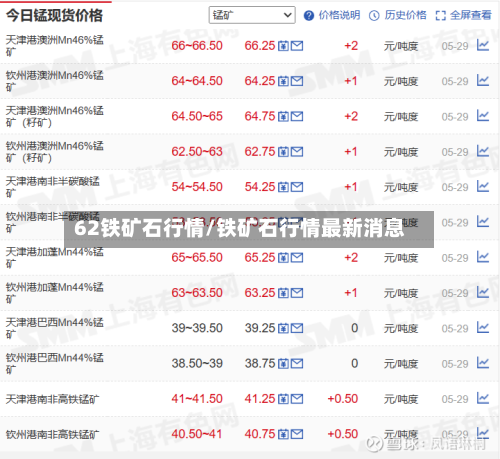
Task: Click the calendar icon beside average price 41.25
Action: click(x=283, y=399)
